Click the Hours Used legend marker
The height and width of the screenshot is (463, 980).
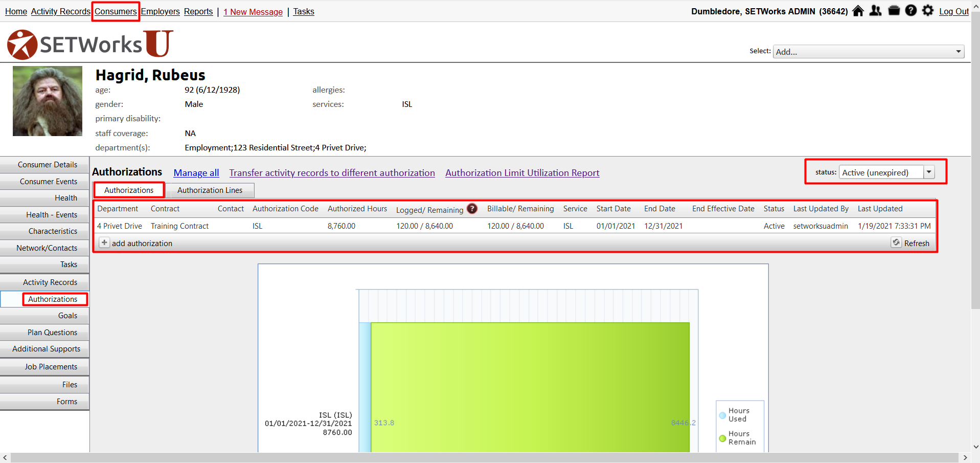point(722,415)
